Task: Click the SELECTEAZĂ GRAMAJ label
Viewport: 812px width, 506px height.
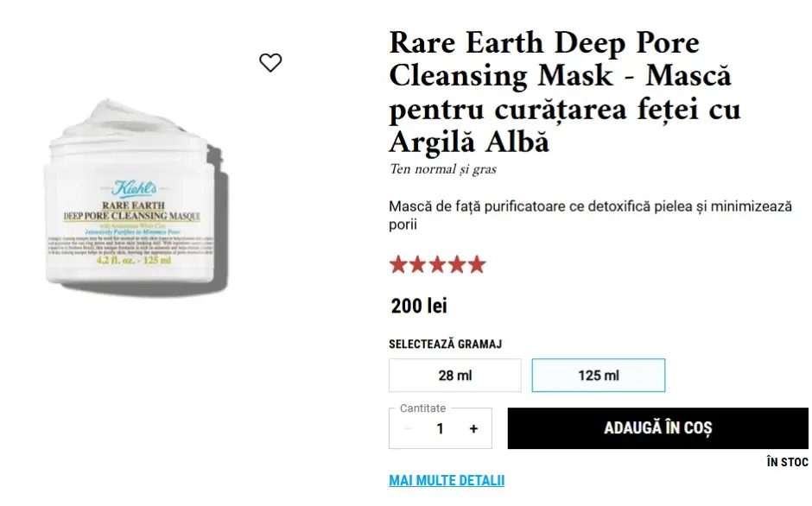Action: pyautogui.click(x=446, y=344)
